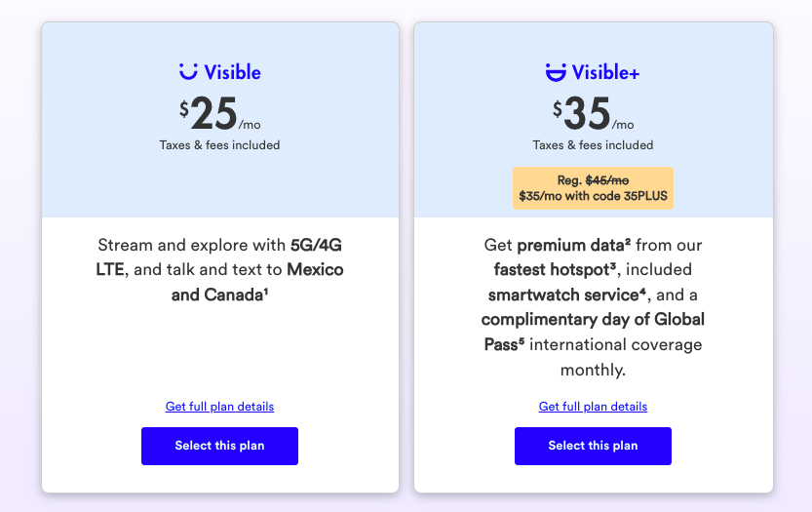Open full plan details for the Visible plan

(x=219, y=407)
